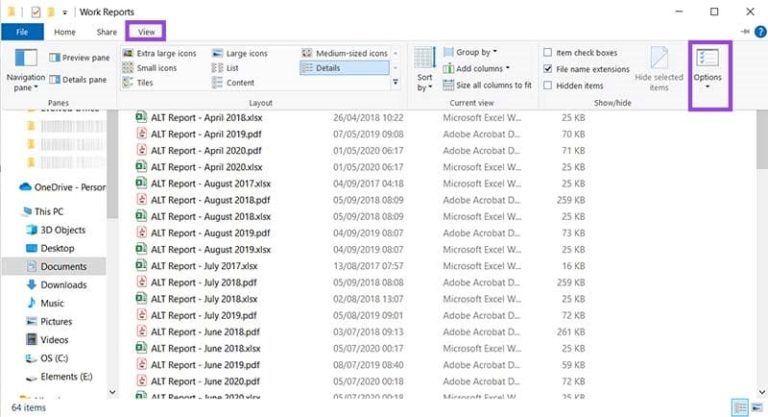Uncheck File name extensions
Image resolution: width=768 pixels, height=417 pixels.
[548, 69]
